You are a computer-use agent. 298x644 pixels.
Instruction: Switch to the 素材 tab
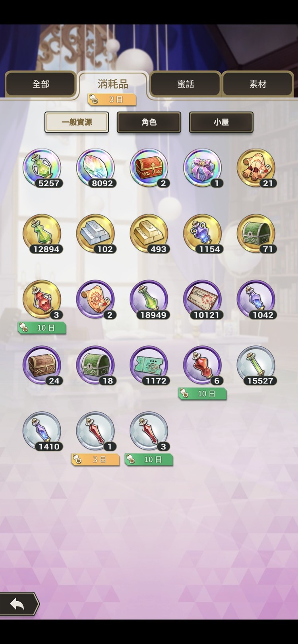point(258,84)
